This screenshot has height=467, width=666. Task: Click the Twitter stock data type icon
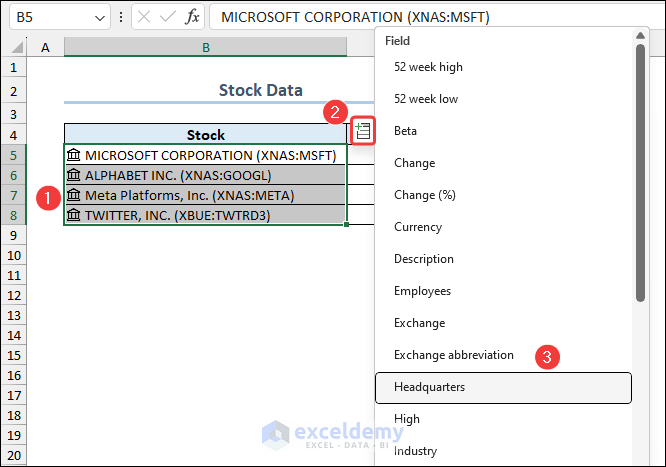(74, 215)
